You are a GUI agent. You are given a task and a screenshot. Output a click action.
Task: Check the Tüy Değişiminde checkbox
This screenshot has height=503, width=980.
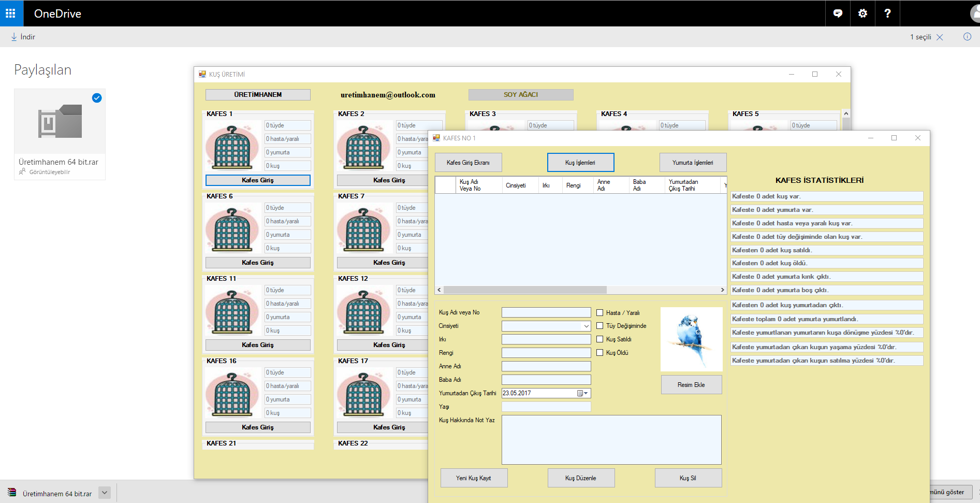(600, 326)
